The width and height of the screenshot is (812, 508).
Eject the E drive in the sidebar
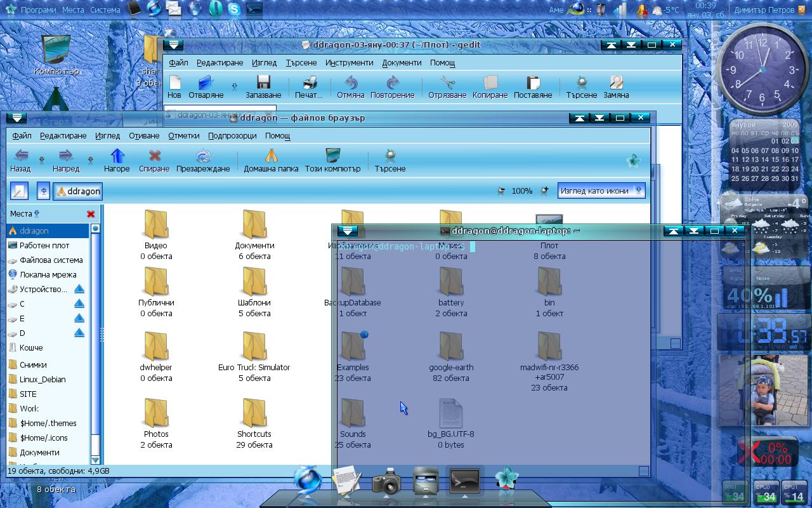79,318
